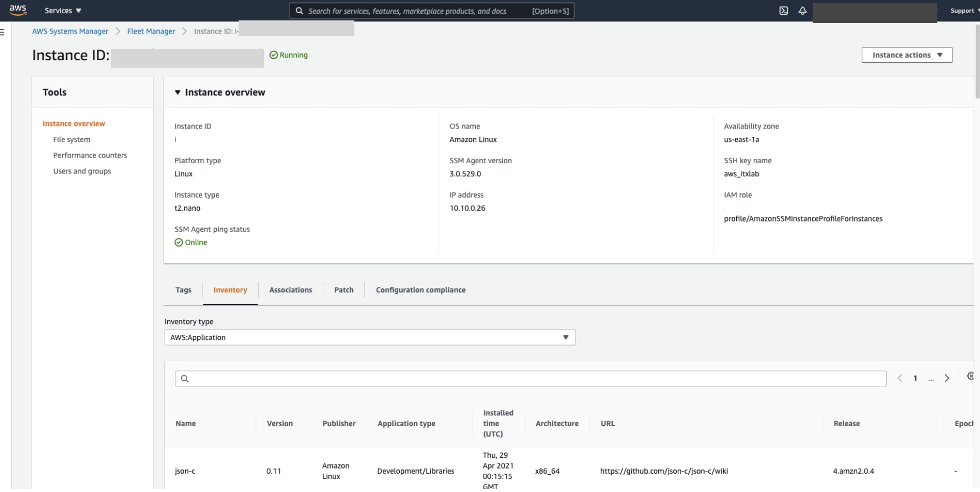This screenshot has height=492, width=980.
Task: Click the Instance ID link value
Action: click(175, 139)
